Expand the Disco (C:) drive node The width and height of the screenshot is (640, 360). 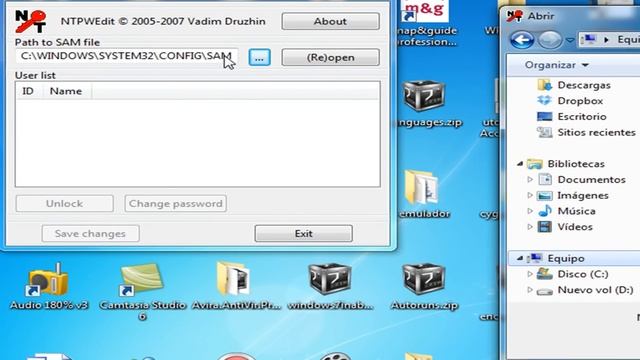[x=530, y=274]
